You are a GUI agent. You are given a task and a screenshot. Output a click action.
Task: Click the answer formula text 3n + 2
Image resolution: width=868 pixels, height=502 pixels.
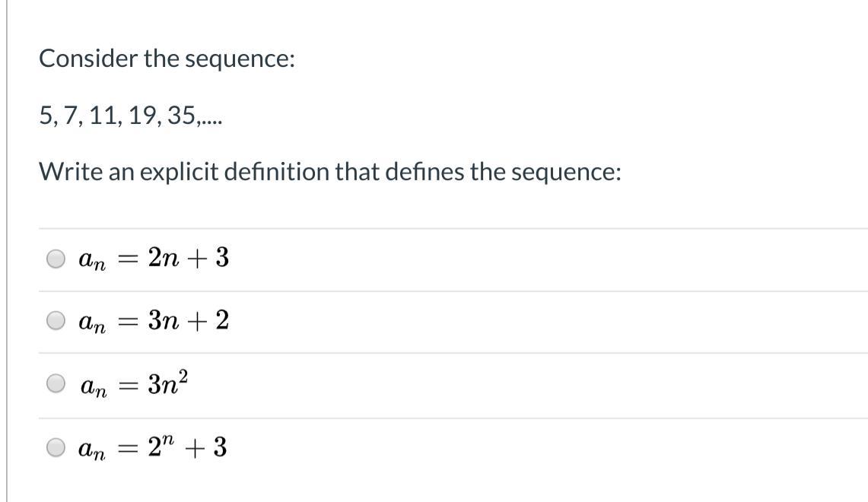point(189,321)
